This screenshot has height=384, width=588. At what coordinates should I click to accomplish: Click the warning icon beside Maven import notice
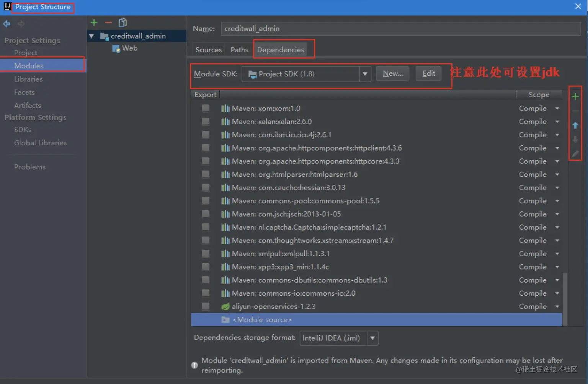click(194, 365)
